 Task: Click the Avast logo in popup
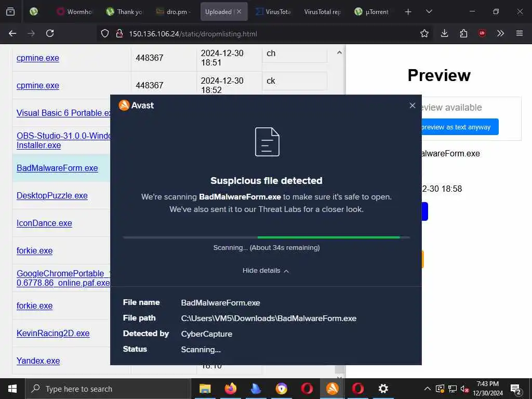tap(136, 105)
